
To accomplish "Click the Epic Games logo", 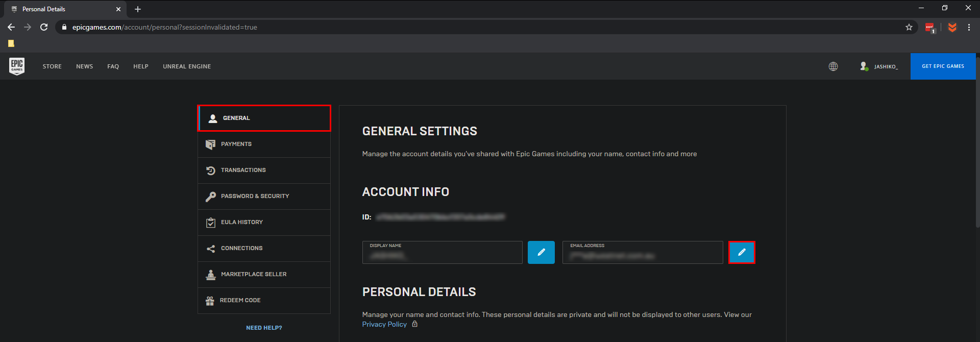I will 17,66.
